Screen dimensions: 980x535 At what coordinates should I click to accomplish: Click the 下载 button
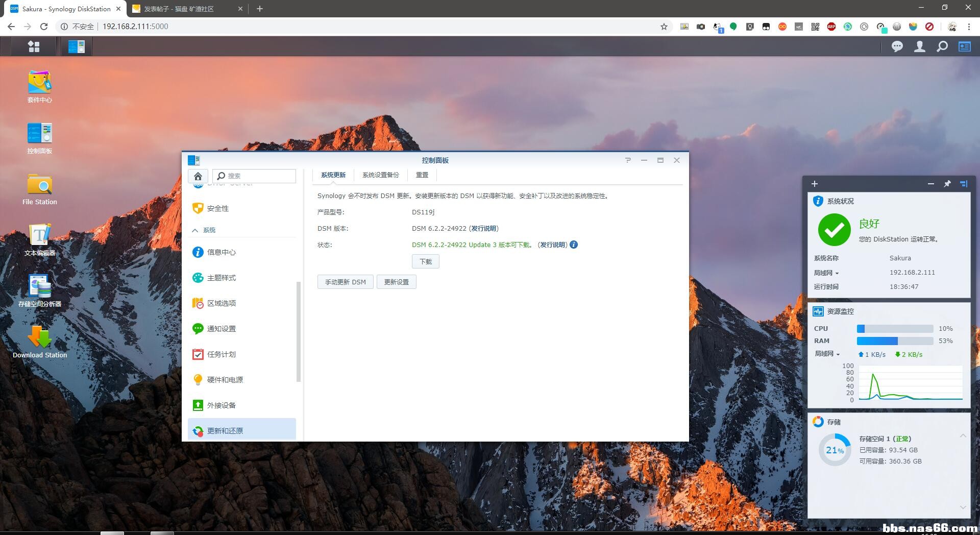(426, 261)
